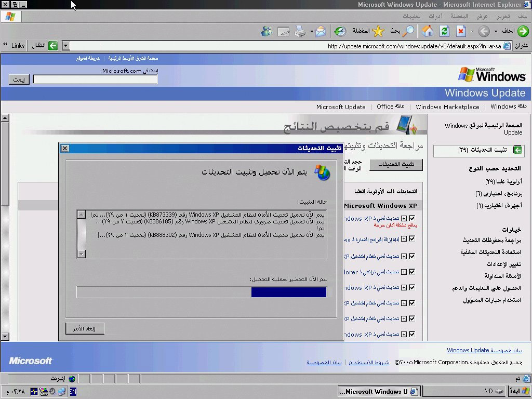Click scroll-down arrow in install status list
This screenshot has height=399, width=532.
point(82,254)
